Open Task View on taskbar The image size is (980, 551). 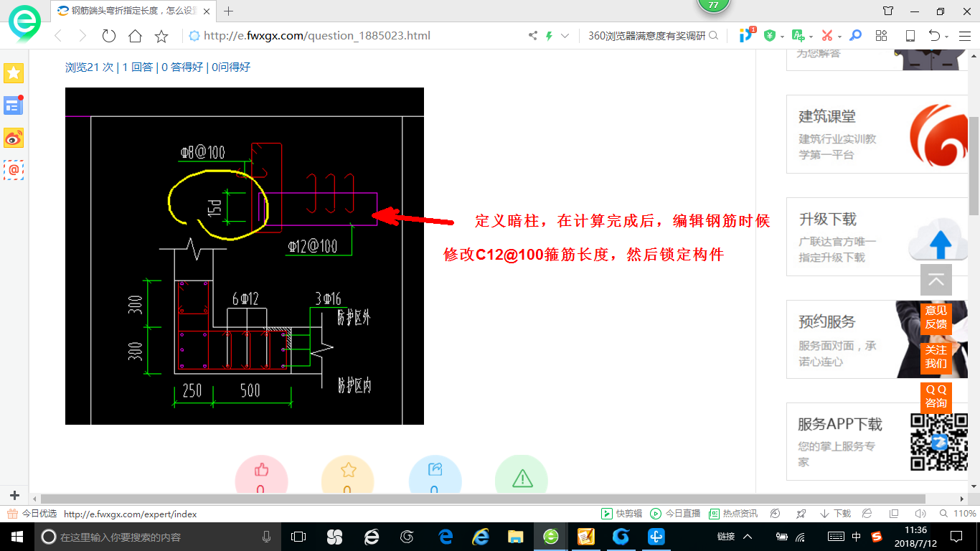coord(298,537)
